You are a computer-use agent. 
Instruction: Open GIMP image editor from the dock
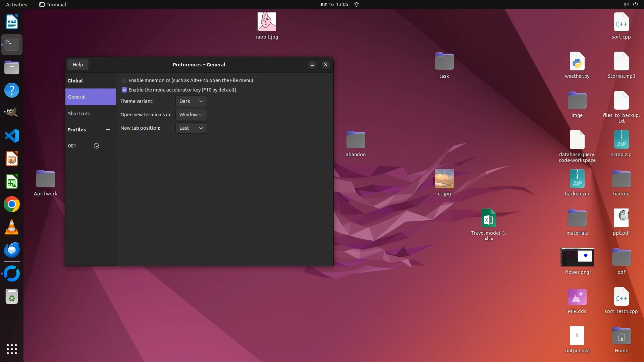coord(12,113)
